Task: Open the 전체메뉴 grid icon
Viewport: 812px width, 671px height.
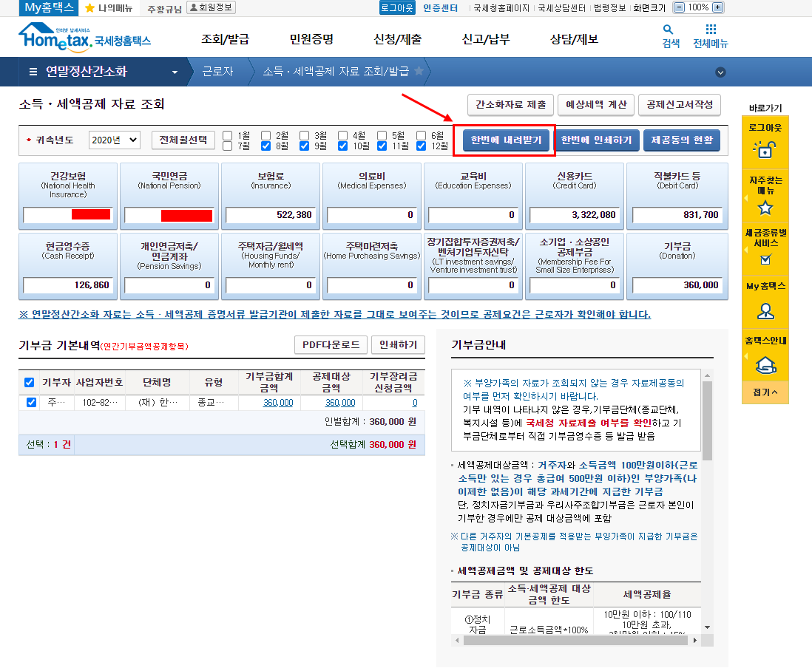Action: pos(711,29)
